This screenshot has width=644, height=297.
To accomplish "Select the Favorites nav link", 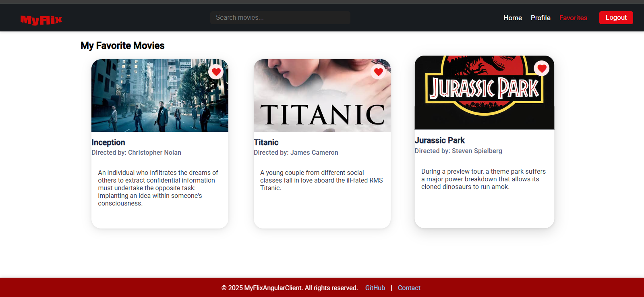I will pos(573,18).
